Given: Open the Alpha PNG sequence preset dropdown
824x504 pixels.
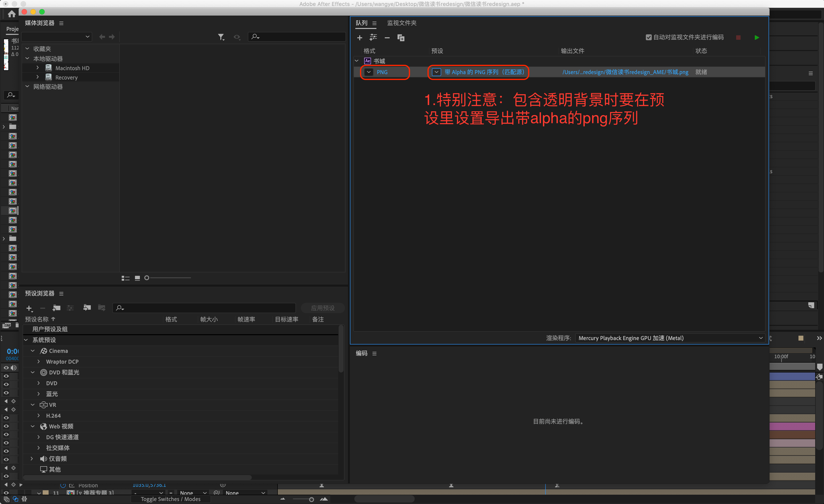Looking at the screenshot, I should [436, 72].
